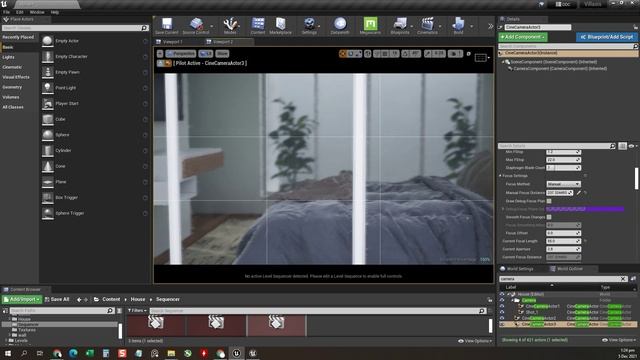Expand the Debug Focus Plane Color property

(503, 209)
